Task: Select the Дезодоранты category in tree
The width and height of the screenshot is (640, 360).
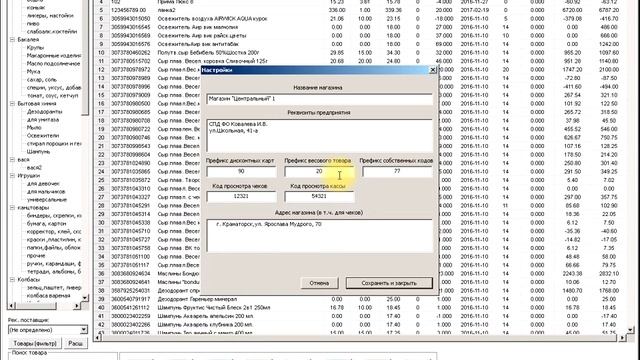Action: click(x=44, y=111)
